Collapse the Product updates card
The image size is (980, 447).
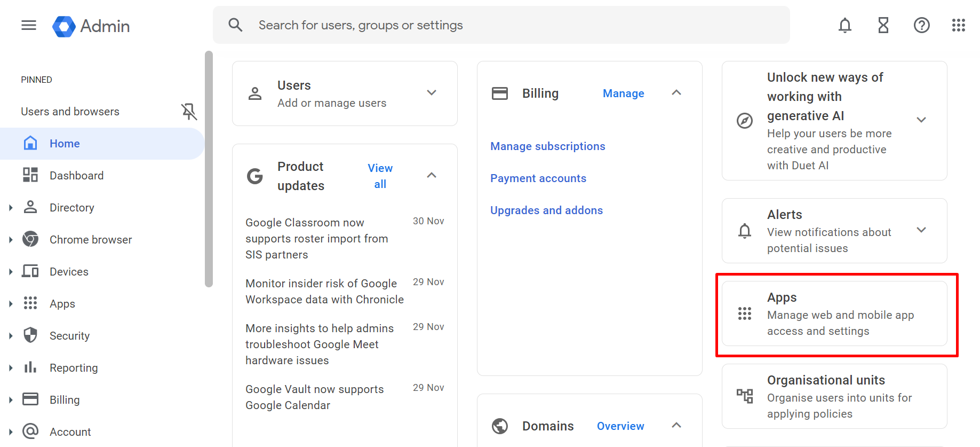432,175
